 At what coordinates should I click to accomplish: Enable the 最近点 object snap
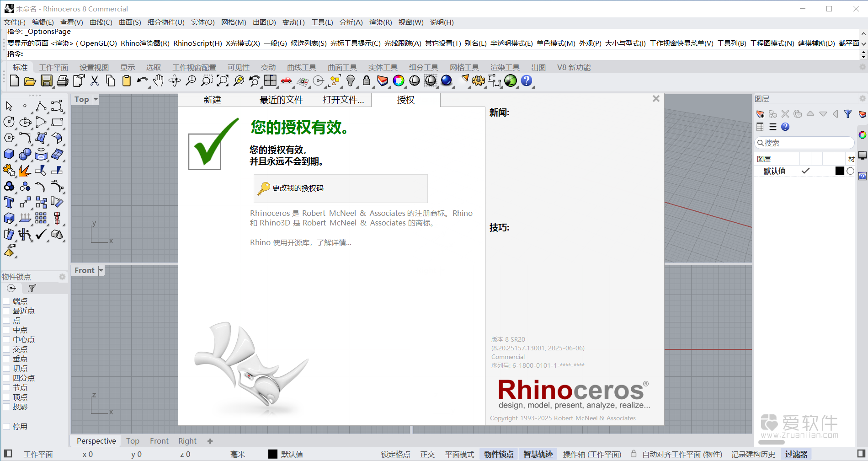(x=6, y=311)
